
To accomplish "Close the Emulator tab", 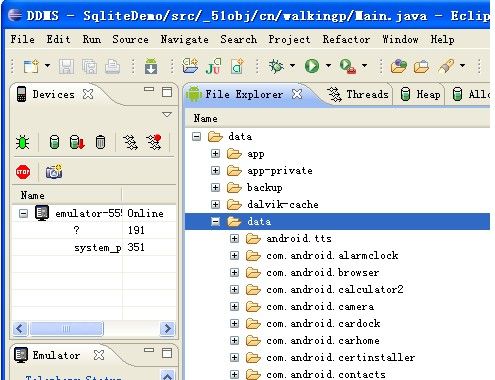I will coord(99,355).
